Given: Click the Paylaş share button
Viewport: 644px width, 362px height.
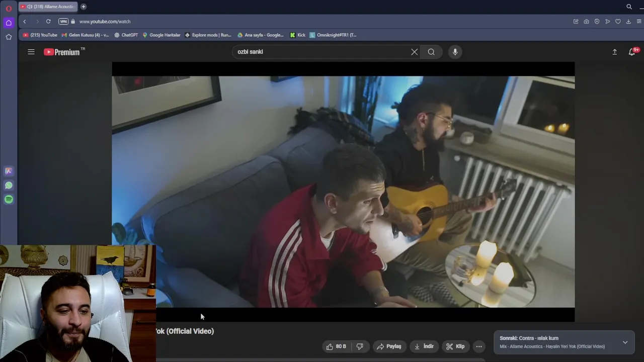Looking at the screenshot, I should [x=389, y=346].
